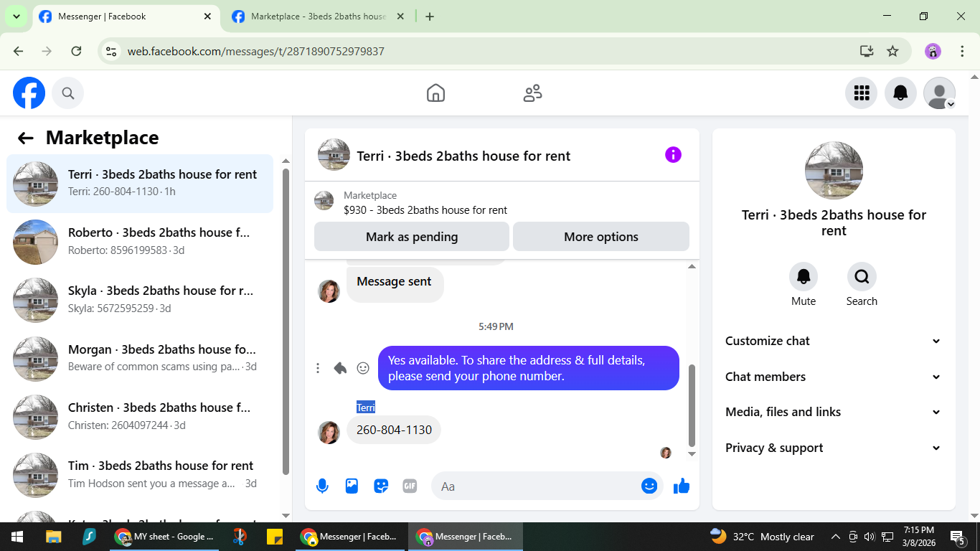Viewport: 980px width, 551px height.
Task: Open Roberto's conversation in the list
Action: coord(140,242)
